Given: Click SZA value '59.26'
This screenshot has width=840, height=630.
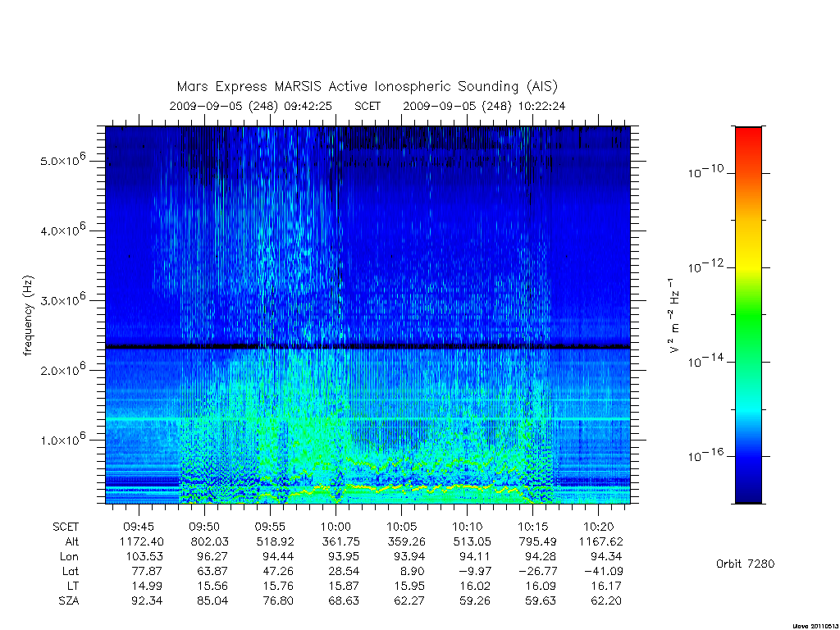Looking at the screenshot, I should coord(475,601).
